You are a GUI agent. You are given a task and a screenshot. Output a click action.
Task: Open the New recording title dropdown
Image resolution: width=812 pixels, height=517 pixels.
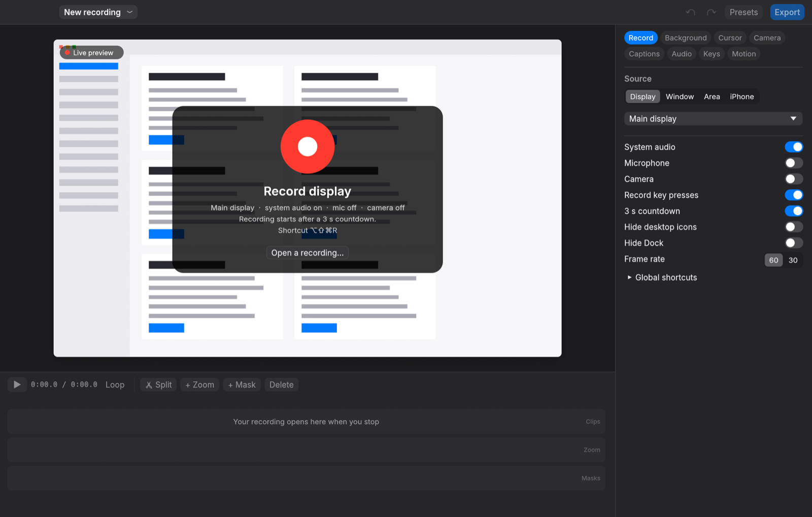[98, 12]
